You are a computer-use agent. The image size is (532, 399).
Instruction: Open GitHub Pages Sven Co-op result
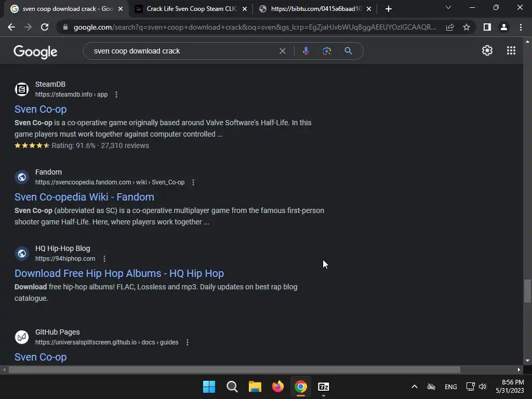point(41,357)
